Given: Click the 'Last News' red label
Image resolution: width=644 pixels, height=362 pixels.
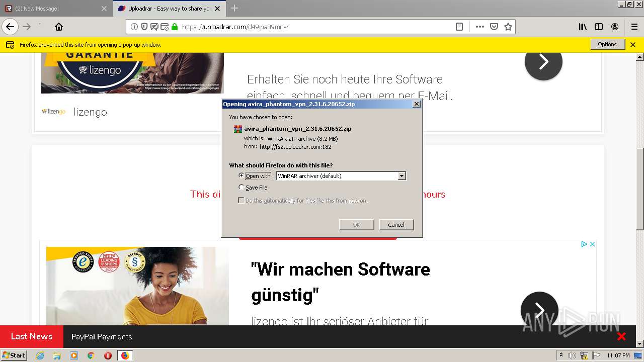Looking at the screenshot, I should point(32,336).
